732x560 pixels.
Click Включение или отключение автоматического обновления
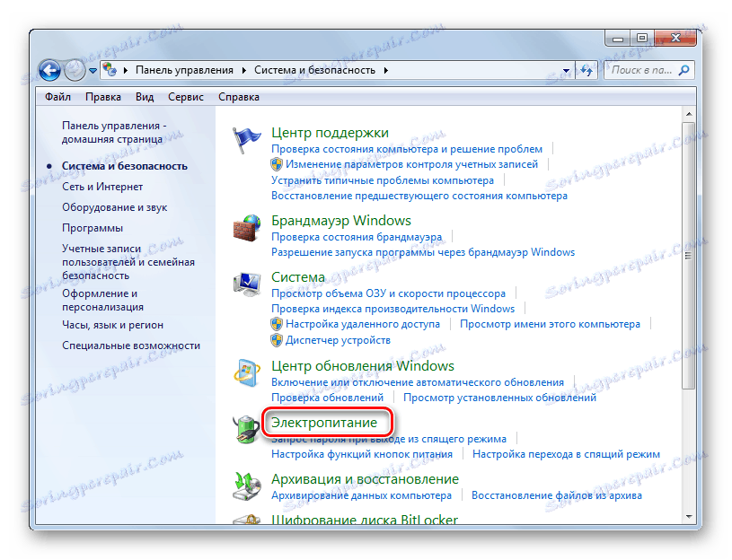[x=418, y=382]
